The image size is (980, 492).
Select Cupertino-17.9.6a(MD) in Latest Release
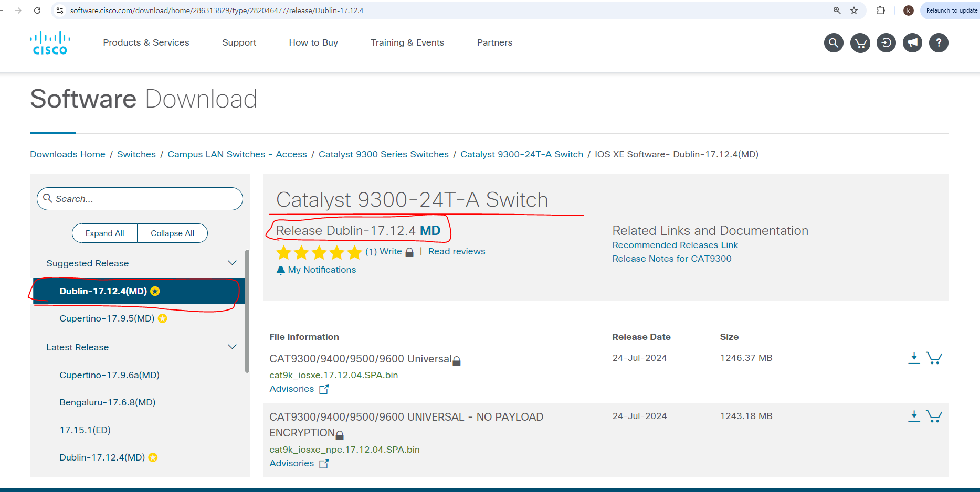(109, 375)
